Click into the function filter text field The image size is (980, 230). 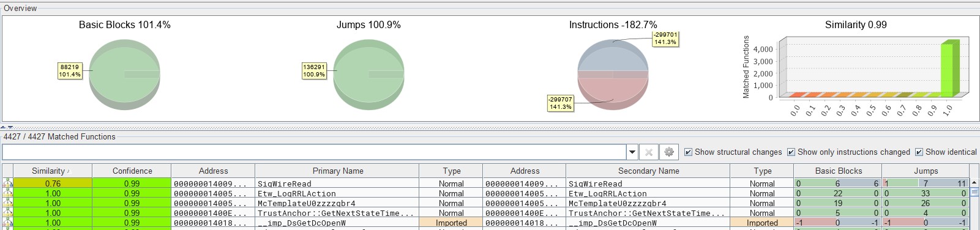coord(314,152)
